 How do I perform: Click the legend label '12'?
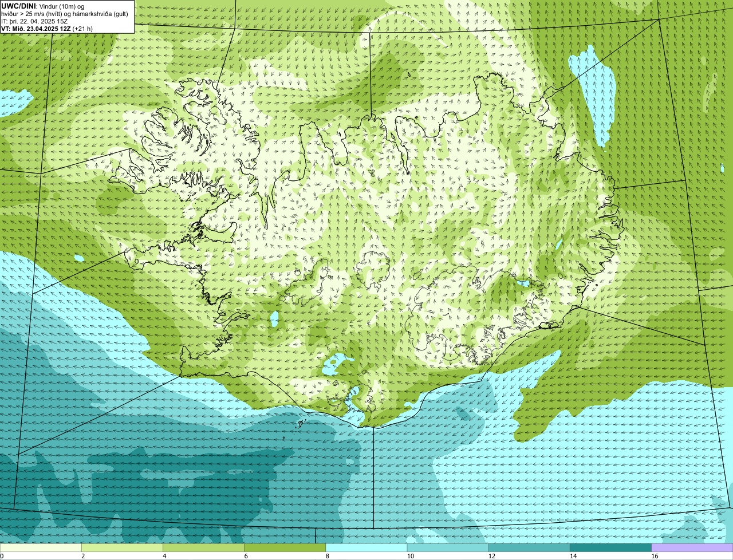click(x=492, y=556)
